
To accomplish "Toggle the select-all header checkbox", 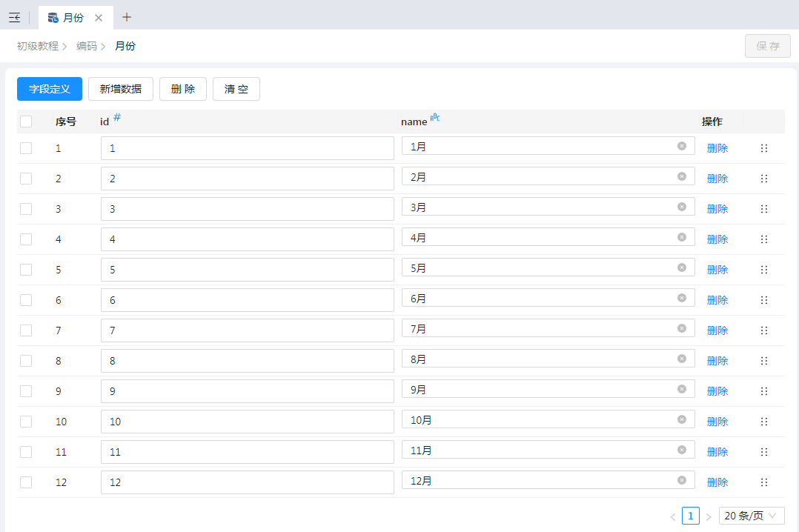I will (x=26, y=122).
